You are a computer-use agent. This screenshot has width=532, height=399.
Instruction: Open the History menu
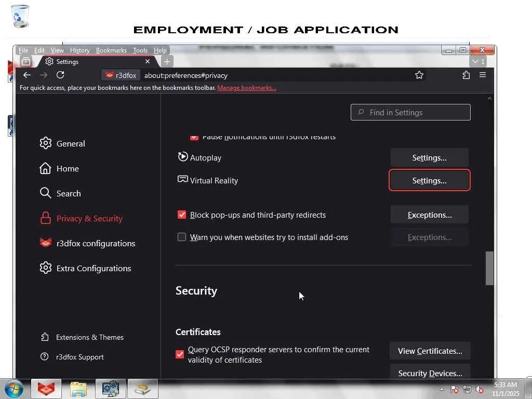79,50
